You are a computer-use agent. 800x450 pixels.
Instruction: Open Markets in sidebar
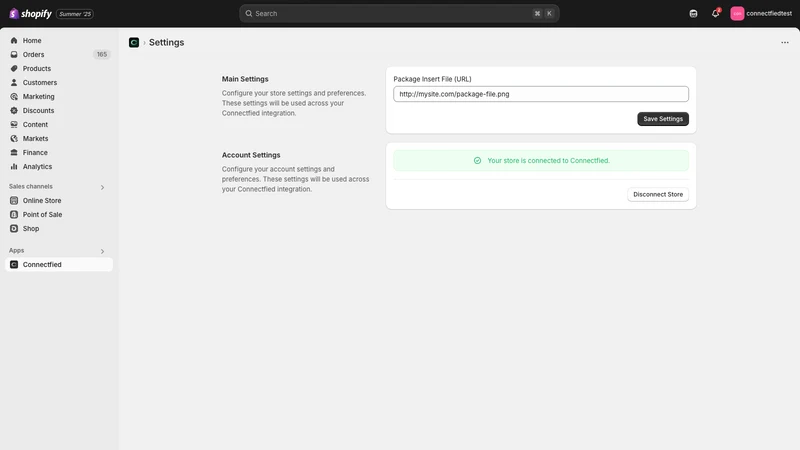[35, 139]
